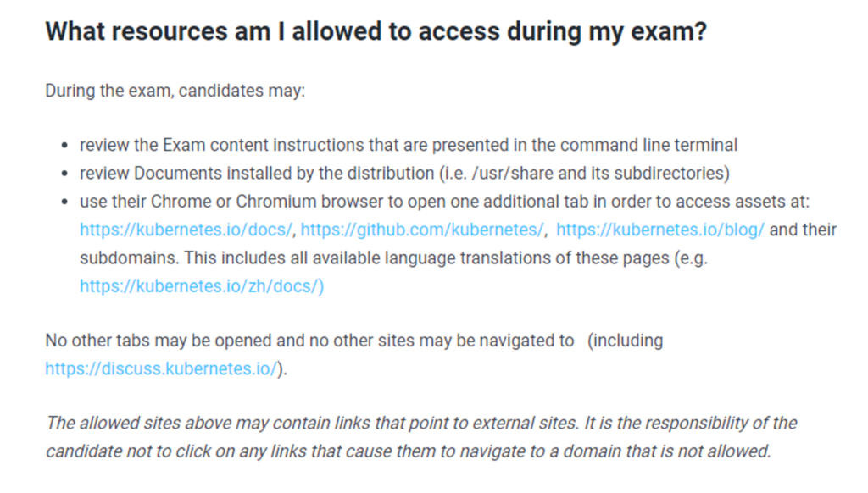Click 'During the exam, candidates may:' text
Viewport: 868px width, 493px height.
(x=175, y=90)
